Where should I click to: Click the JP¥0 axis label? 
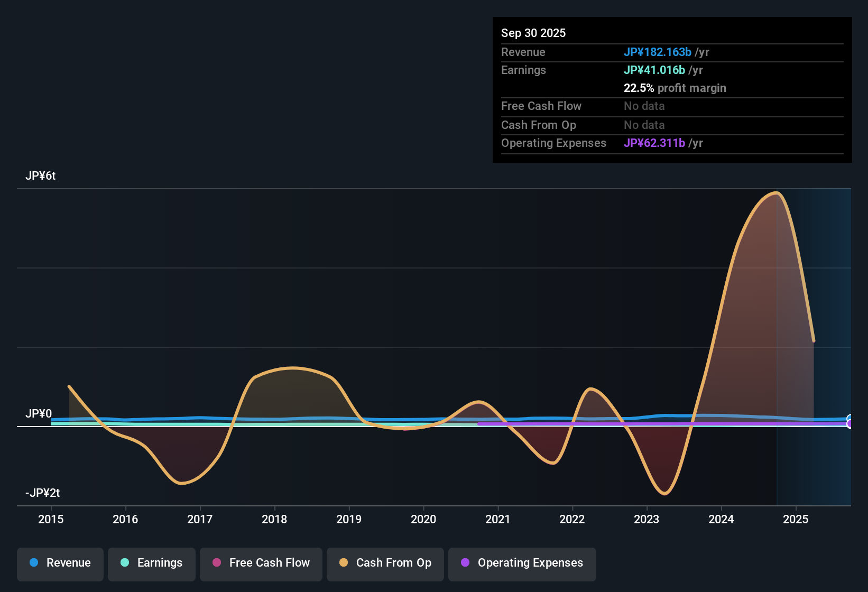coord(39,414)
